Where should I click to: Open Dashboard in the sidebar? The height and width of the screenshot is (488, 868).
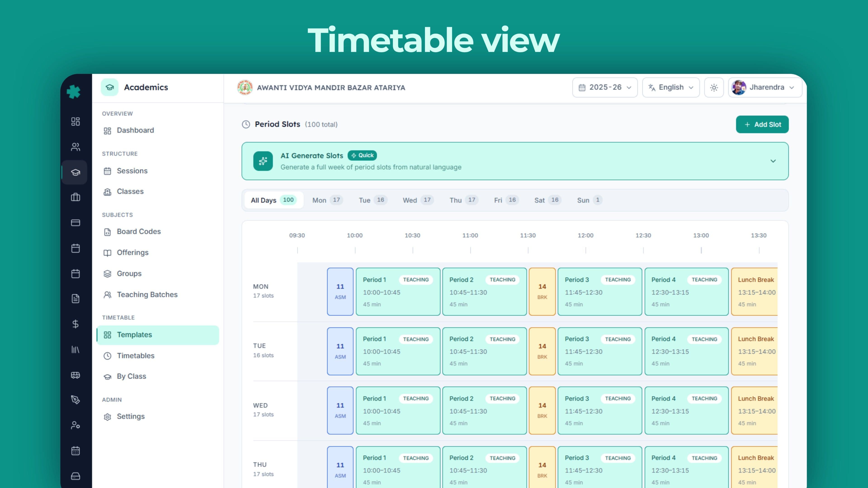(x=158, y=130)
